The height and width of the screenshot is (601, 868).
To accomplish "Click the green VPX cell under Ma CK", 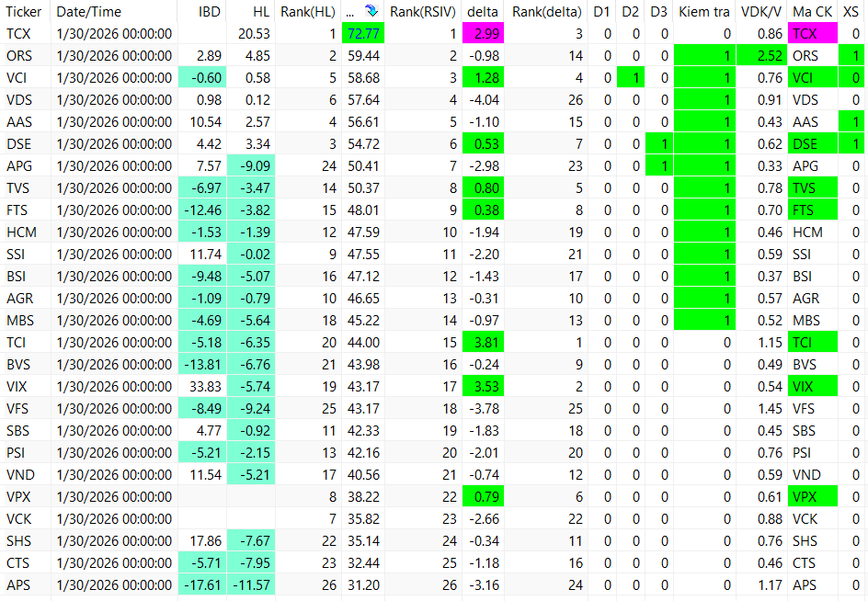I will pos(812,497).
